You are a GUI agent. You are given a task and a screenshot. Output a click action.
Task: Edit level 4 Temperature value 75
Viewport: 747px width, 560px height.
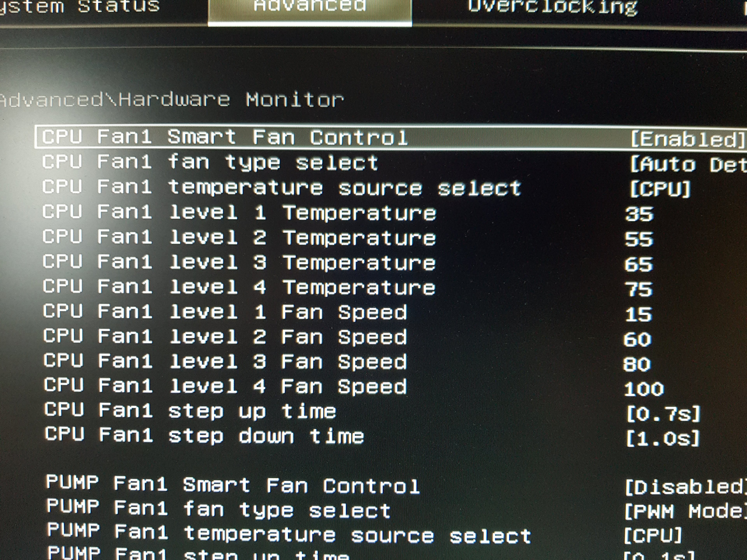click(639, 289)
